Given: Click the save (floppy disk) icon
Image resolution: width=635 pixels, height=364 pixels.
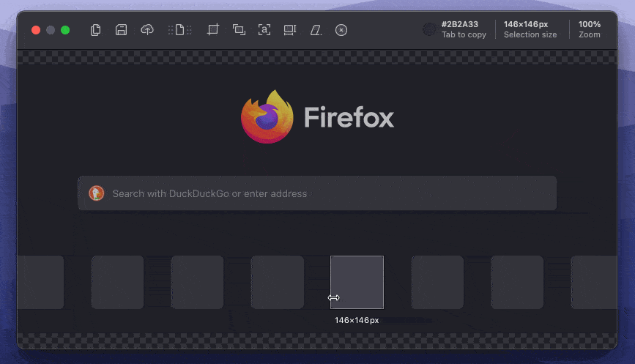Looking at the screenshot, I should pyautogui.click(x=122, y=30).
